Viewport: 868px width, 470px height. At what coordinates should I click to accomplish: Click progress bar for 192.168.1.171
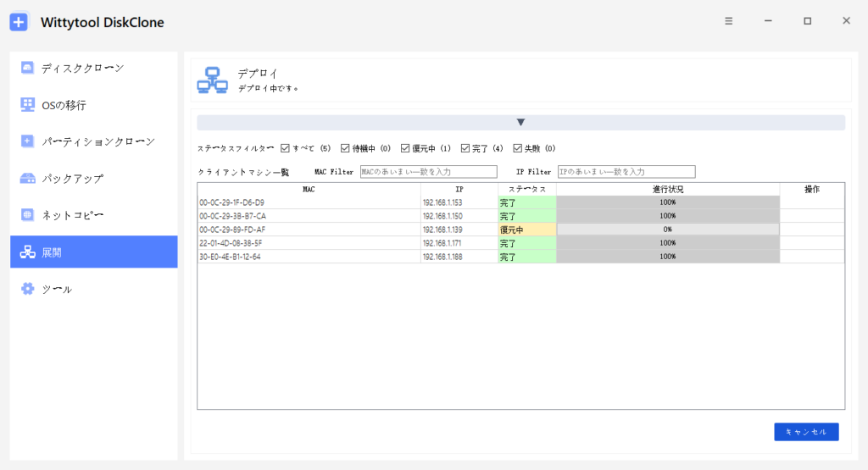668,243
